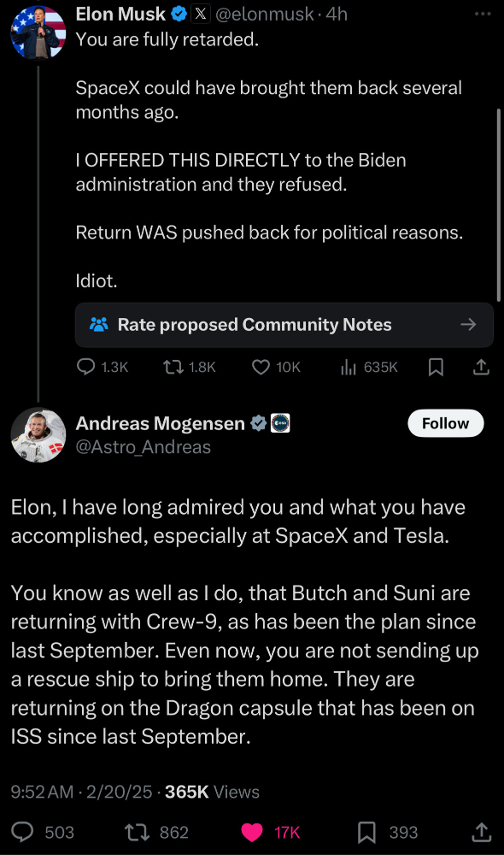This screenshot has height=855, width=504.
Task: Open Elon Musk's profile picture
Action: pyautogui.click(x=38, y=32)
